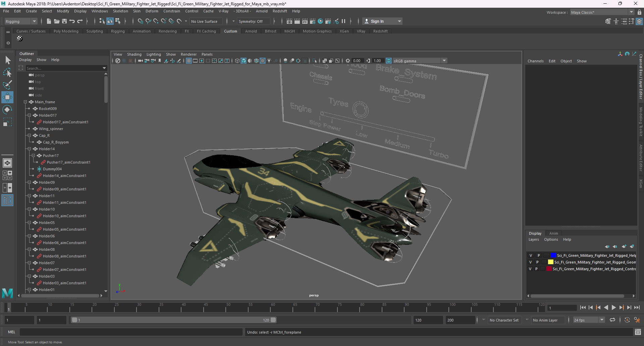Image resolution: width=644 pixels, height=346 pixels.
Task: Open the Outliner search filter dropdown arrow
Action: [104, 68]
